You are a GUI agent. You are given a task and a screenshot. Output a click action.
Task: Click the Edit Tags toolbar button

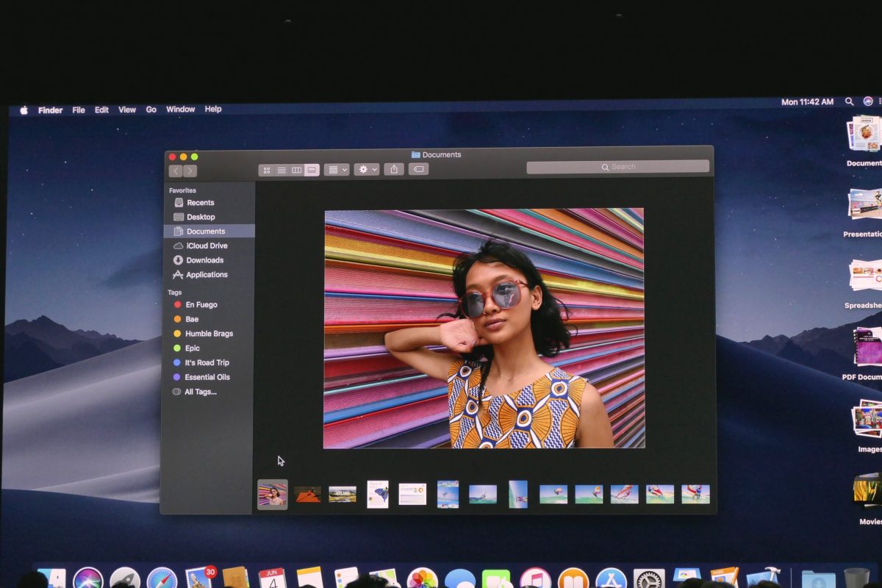pyautogui.click(x=418, y=169)
